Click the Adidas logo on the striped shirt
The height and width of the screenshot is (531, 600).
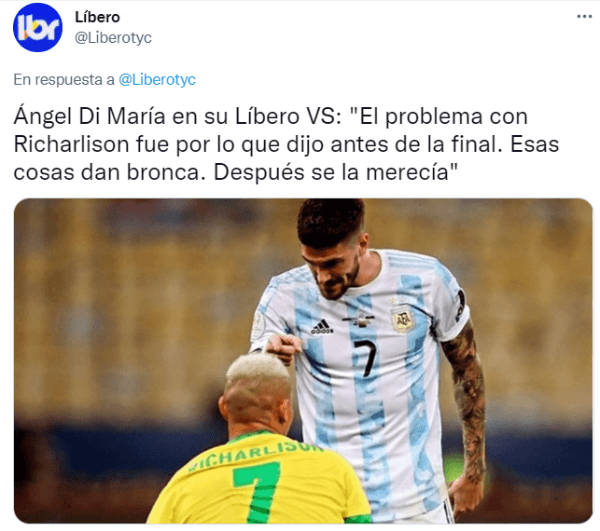point(321,326)
